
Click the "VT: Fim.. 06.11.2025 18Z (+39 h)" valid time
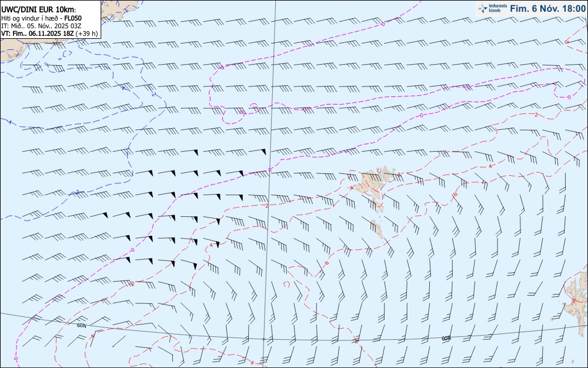pos(49,34)
